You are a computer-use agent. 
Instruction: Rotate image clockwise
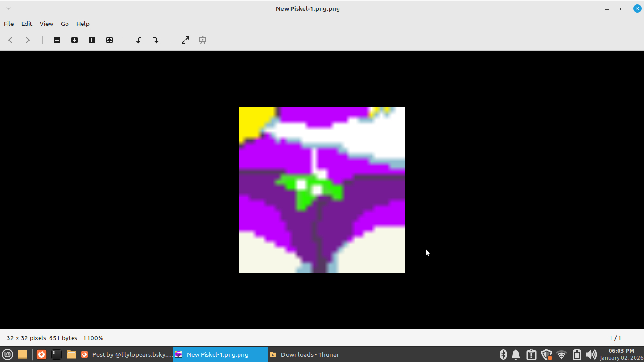pos(156,40)
